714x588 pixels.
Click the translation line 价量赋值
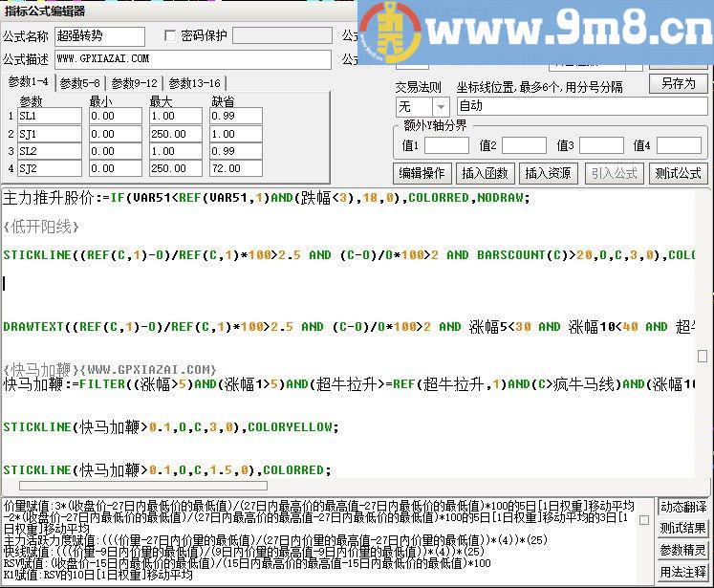tap(318, 517)
